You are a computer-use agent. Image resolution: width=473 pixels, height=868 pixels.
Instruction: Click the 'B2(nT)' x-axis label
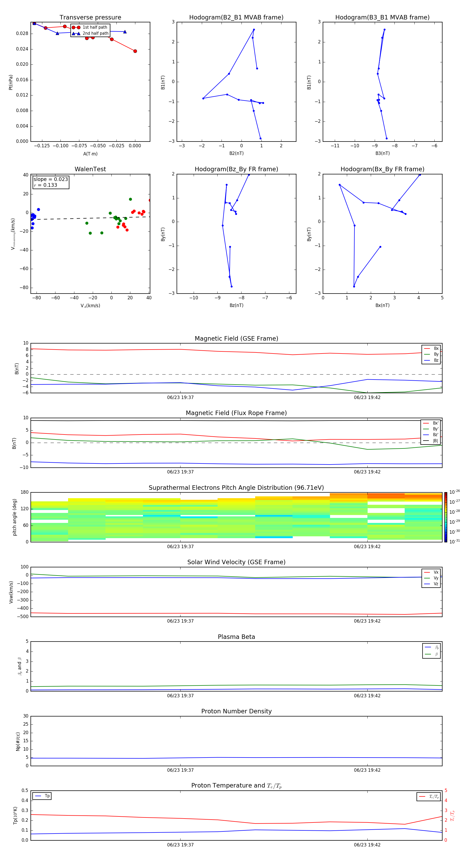[x=236, y=153]
